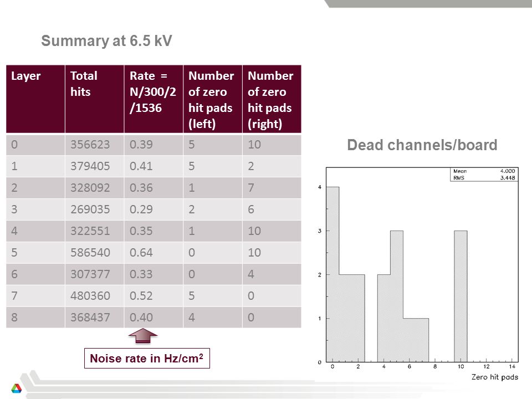Click right zero-hit pads cell in 379405 row

(x=272, y=166)
